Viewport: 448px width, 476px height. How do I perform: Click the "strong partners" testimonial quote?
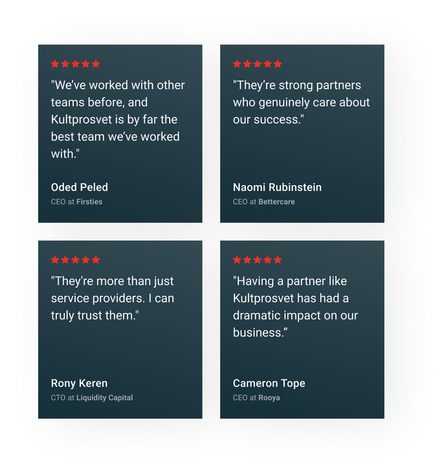[x=301, y=102]
